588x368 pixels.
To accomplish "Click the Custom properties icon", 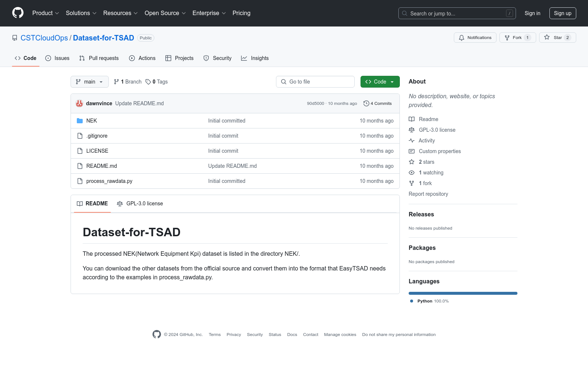I will (412, 151).
